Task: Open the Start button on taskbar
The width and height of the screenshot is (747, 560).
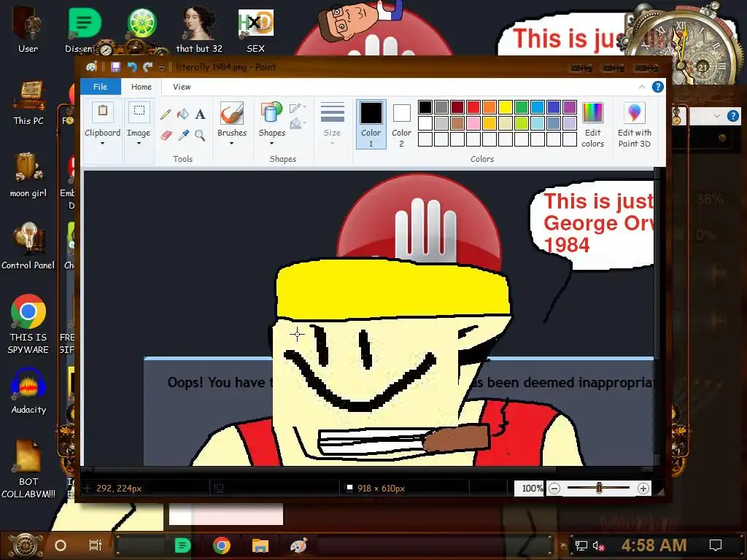Action: coord(25,545)
